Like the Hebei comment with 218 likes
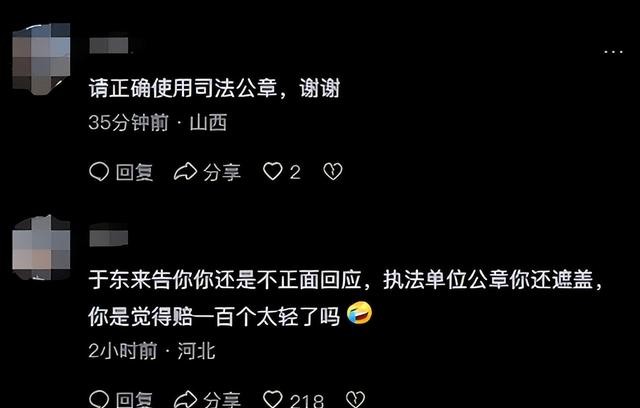The image size is (640, 408). [273, 399]
